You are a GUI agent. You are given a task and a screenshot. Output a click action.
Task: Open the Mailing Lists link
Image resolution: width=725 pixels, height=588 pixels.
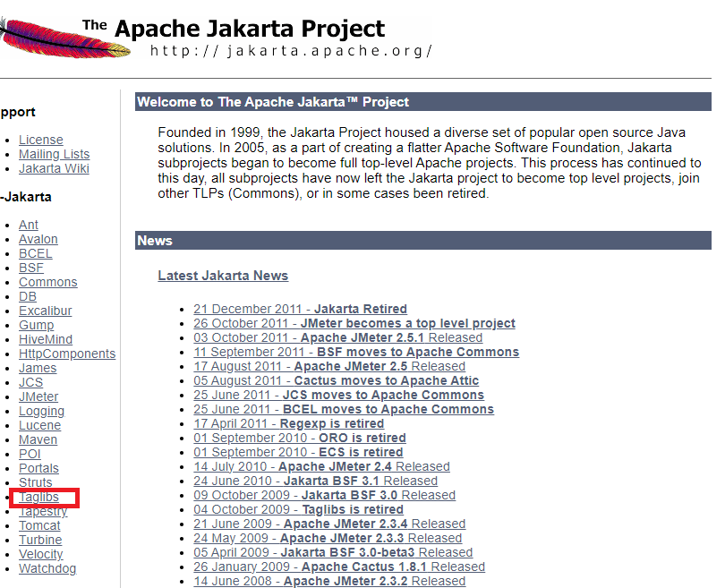coord(54,154)
